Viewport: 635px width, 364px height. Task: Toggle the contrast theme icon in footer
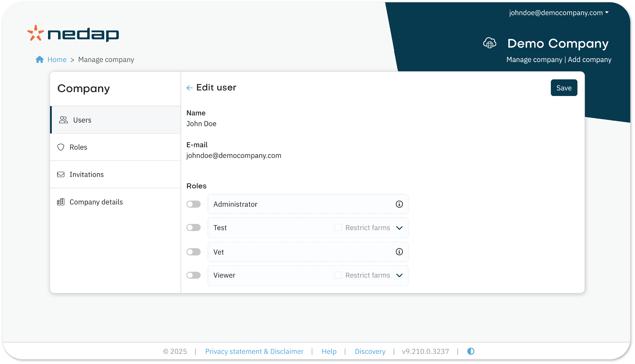pyautogui.click(x=471, y=351)
